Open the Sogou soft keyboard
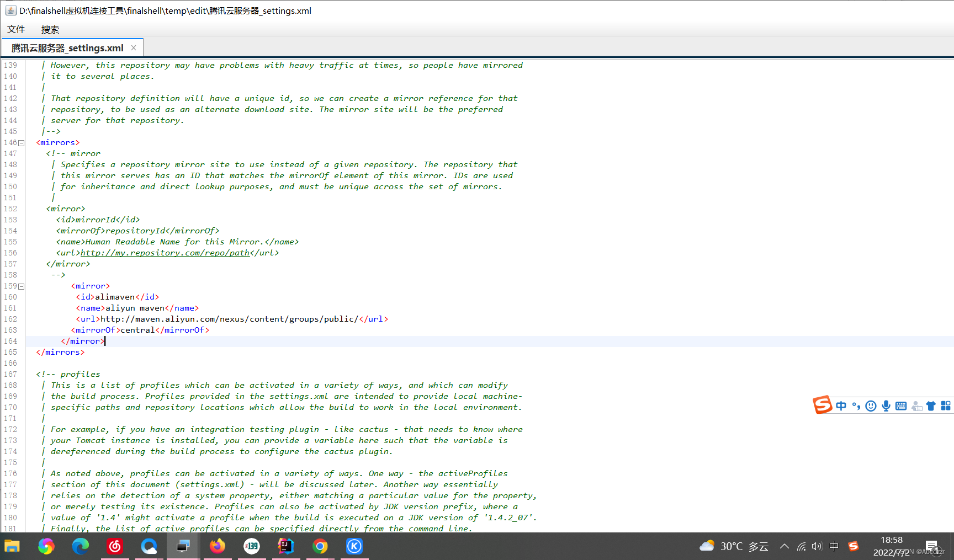 coord(901,406)
